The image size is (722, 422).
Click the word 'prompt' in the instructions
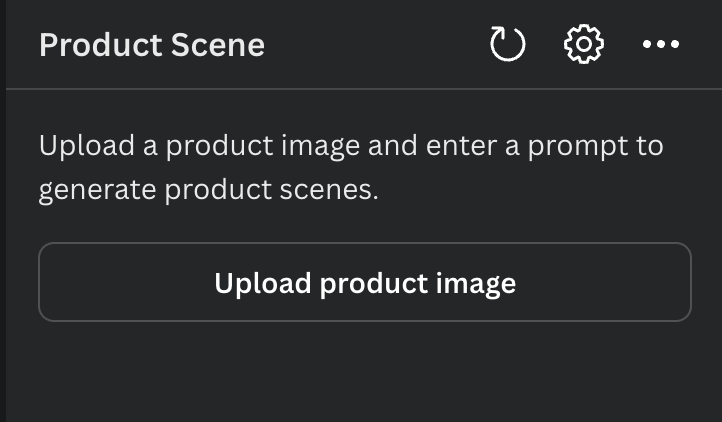(577, 147)
